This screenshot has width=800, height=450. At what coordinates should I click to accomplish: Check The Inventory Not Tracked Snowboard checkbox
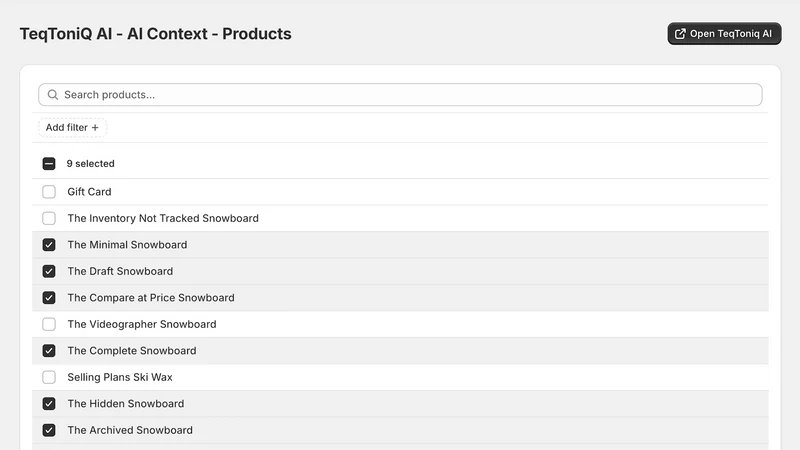tap(49, 218)
